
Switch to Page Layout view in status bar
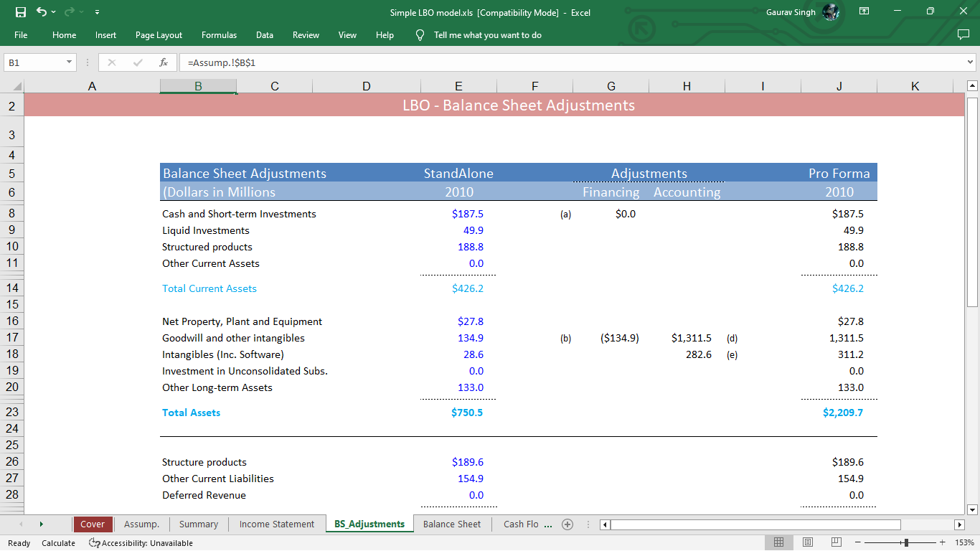(x=807, y=542)
